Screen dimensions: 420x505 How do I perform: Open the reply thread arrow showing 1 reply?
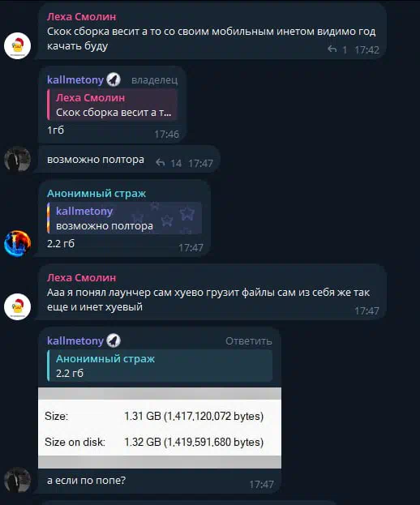332,49
